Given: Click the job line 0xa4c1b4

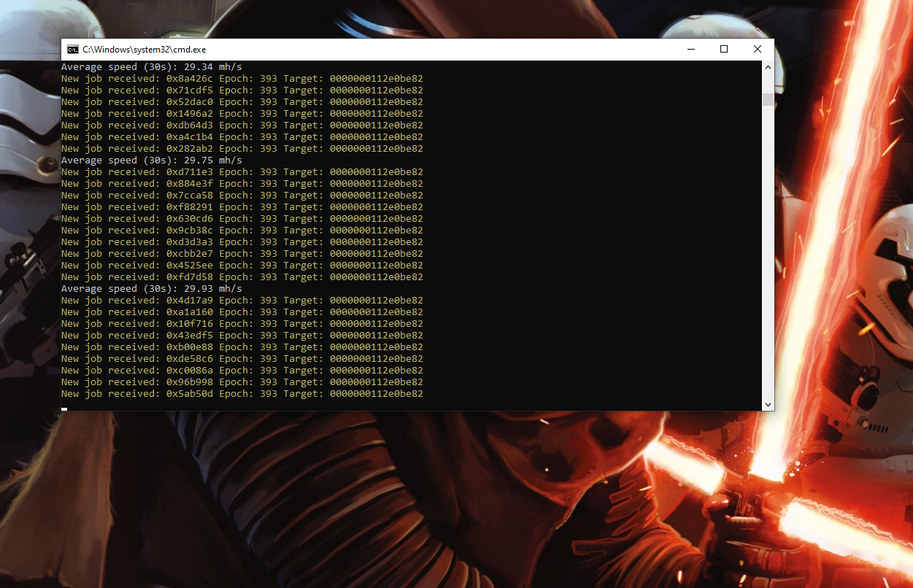Looking at the screenshot, I should point(242,137).
